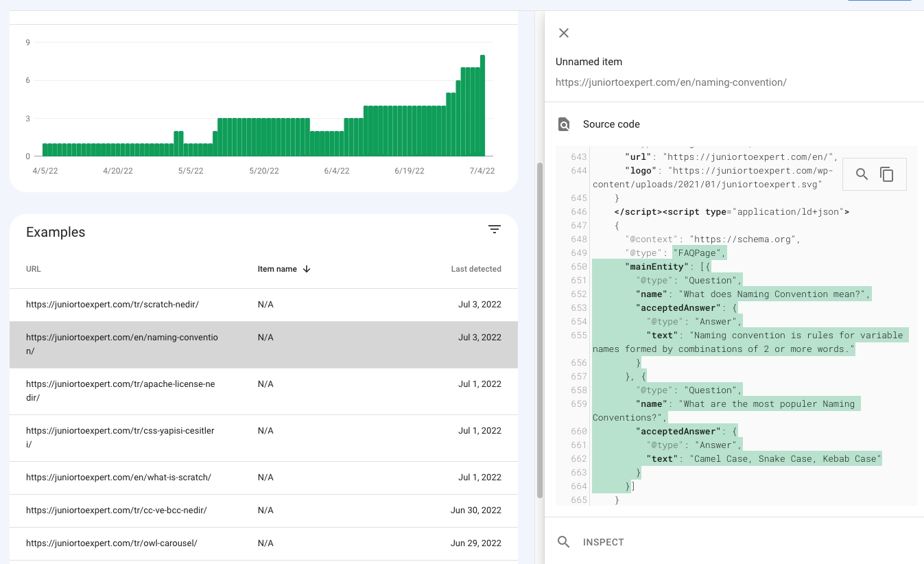Click the Source code document icon

(x=563, y=124)
